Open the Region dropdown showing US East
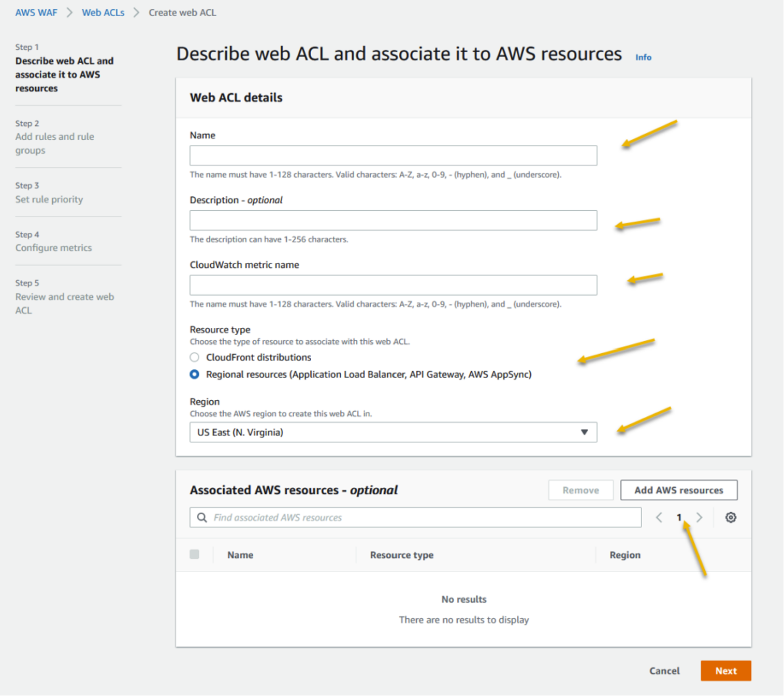Viewport: 784px width, 696px height. click(393, 432)
